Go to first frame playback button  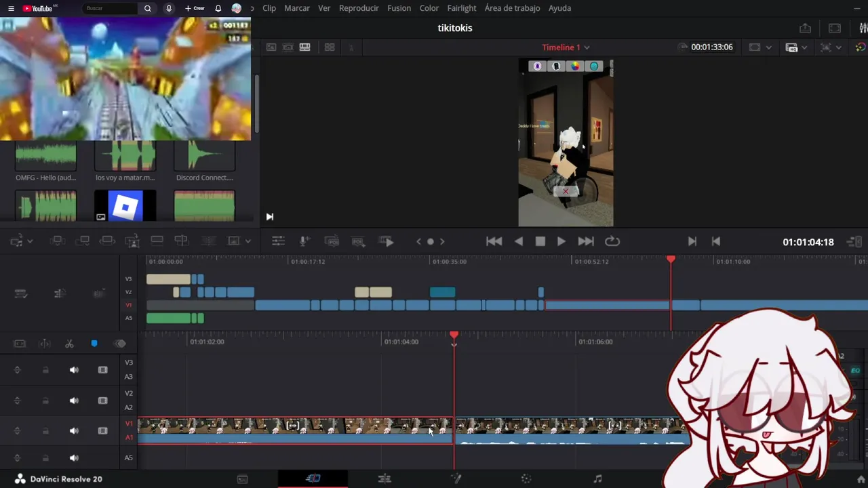tap(494, 241)
